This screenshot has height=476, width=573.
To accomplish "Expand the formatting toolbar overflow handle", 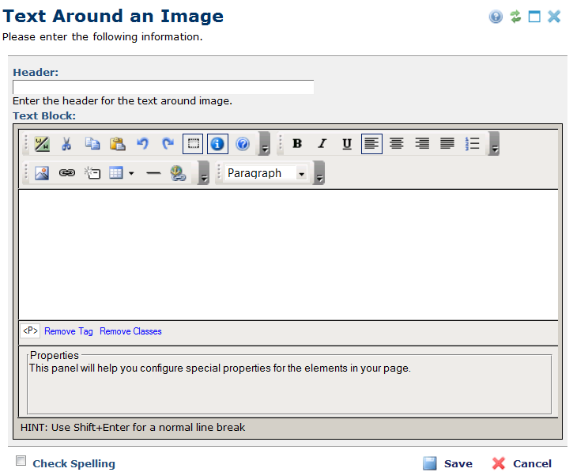I will coord(494,144).
